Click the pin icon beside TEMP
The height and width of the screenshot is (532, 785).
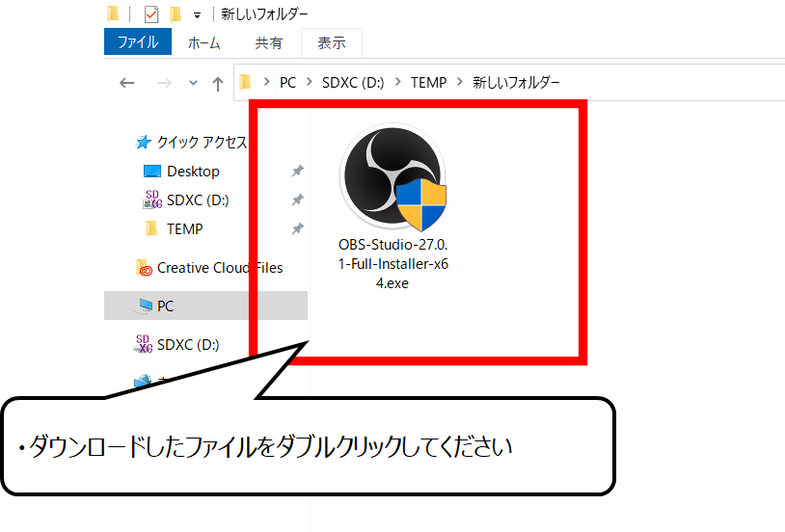[298, 229]
